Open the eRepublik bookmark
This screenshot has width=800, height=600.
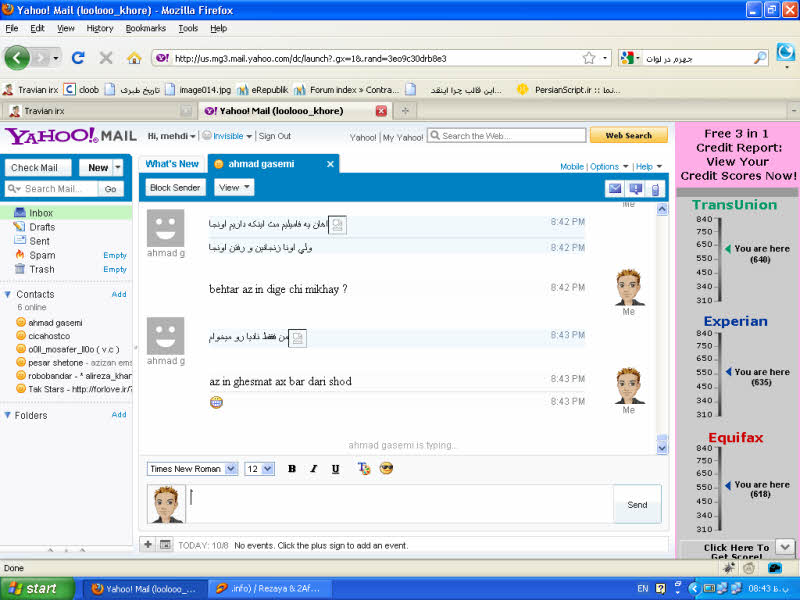(x=263, y=90)
